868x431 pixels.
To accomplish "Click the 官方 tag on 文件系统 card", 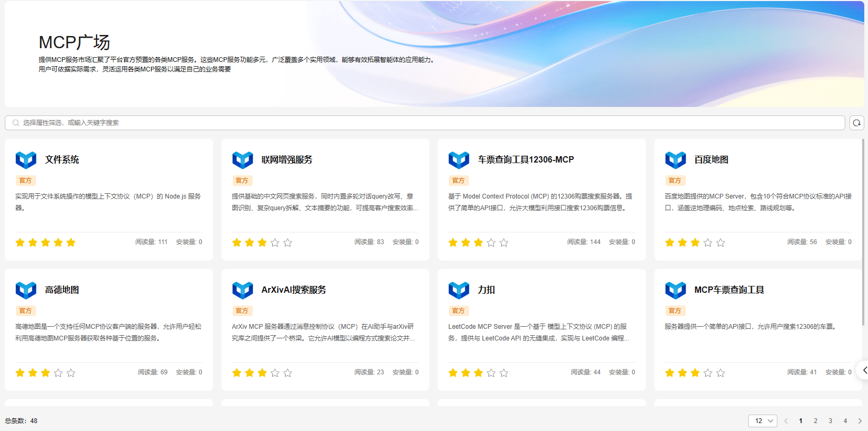I will coord(25,181).
